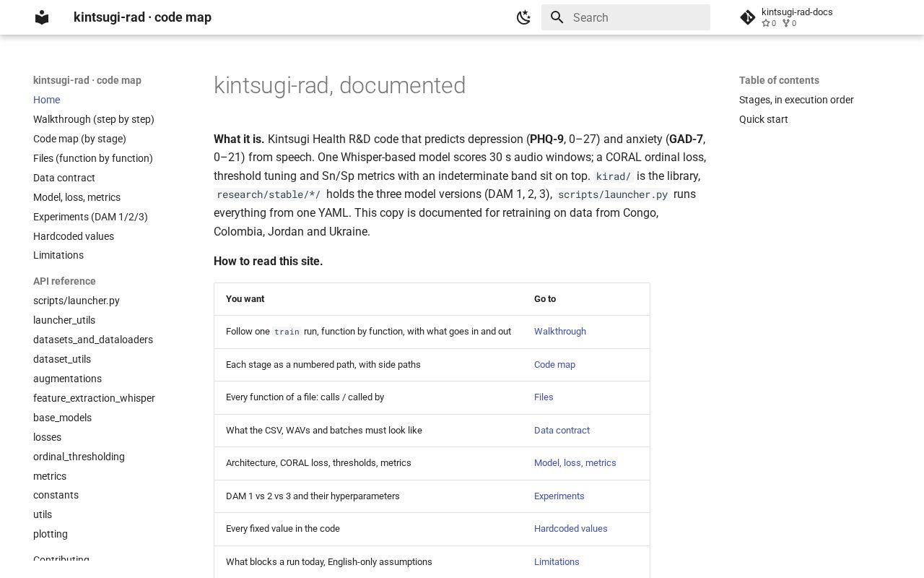Open plotting API reference
Screen dimensions: 924x578
[x=51, y=534]
